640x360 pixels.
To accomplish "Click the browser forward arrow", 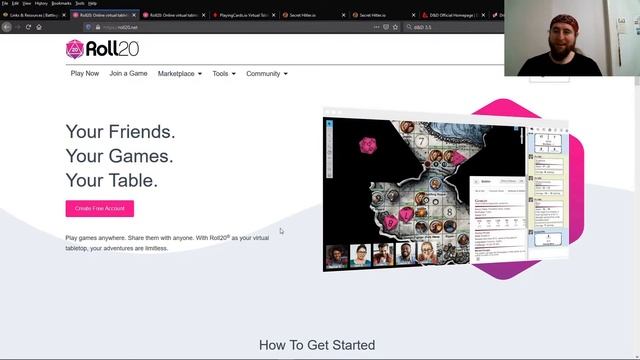I will click(18, 27).
